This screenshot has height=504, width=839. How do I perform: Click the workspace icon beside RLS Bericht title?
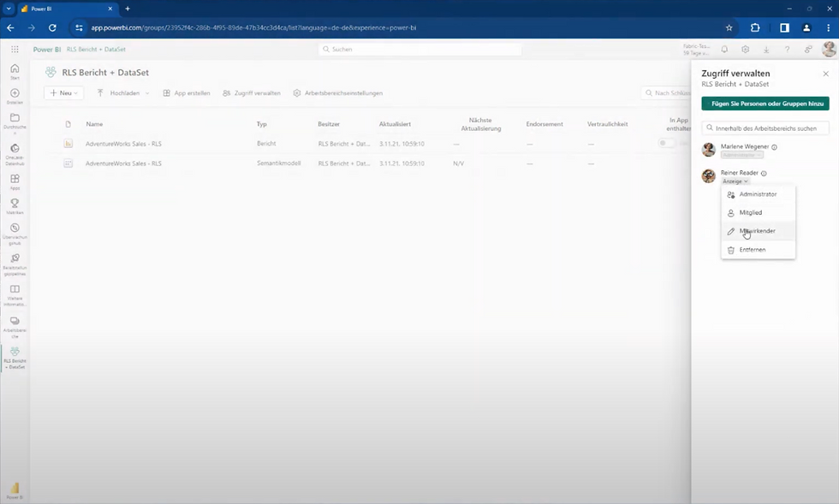[x=51, y=72]
